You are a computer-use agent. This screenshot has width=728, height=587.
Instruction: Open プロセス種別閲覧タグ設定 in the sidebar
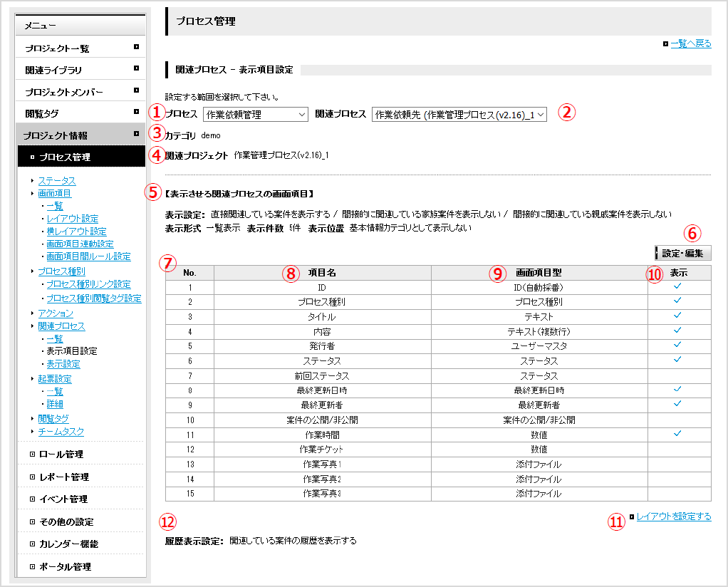94,298
